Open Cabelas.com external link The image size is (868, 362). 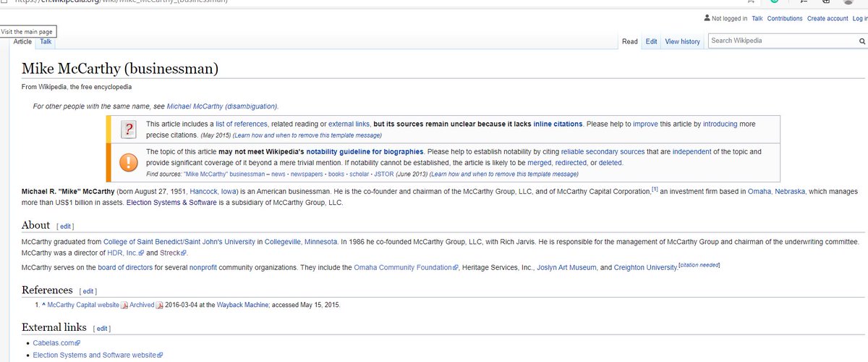56,343
